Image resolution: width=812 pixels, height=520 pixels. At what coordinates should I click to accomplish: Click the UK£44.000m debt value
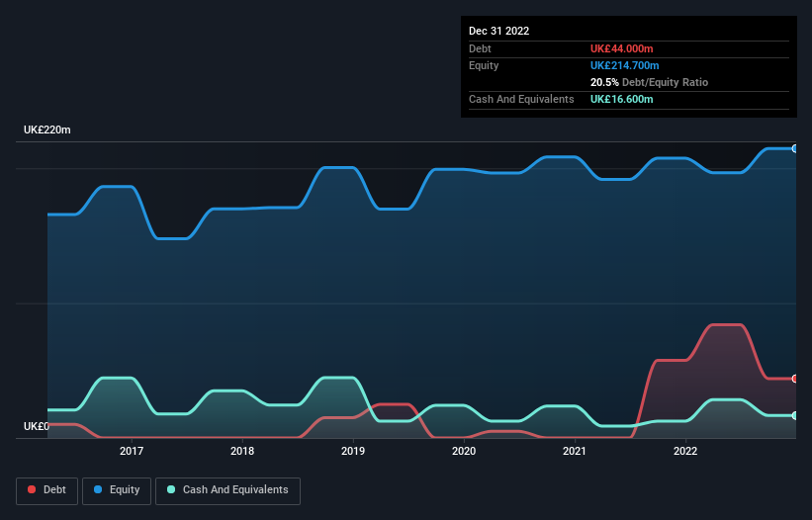coord(621,48)
